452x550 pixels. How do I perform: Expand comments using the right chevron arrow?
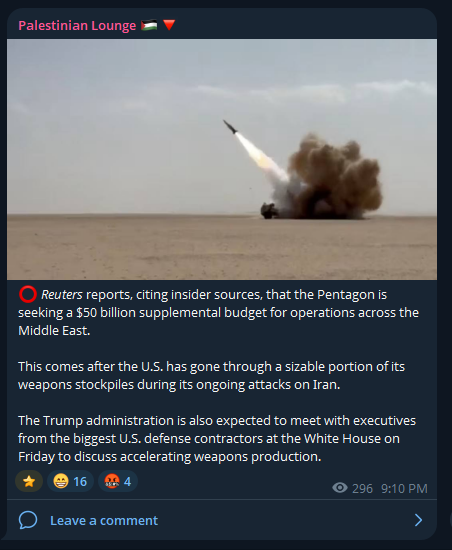[418, 520]
